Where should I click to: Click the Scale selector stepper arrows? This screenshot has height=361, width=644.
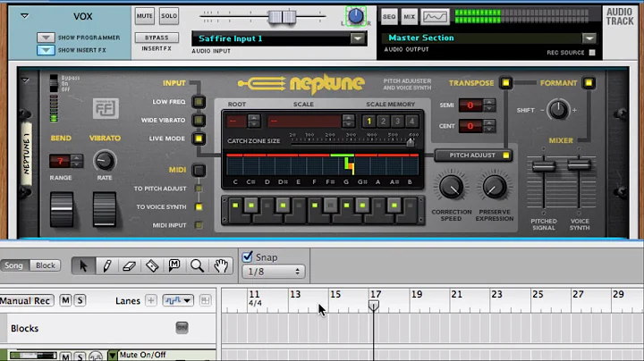click(348, 121)
